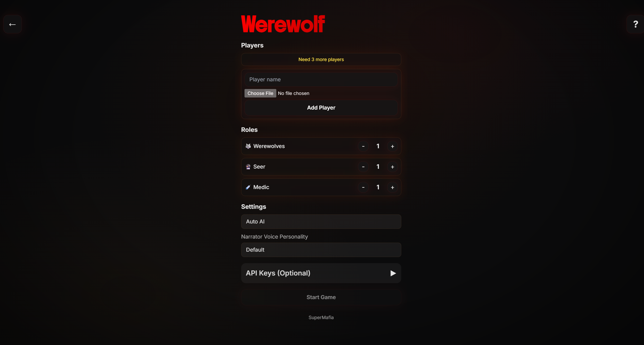Open the Auto AI settings dropdown

click(x=321, y=221)
